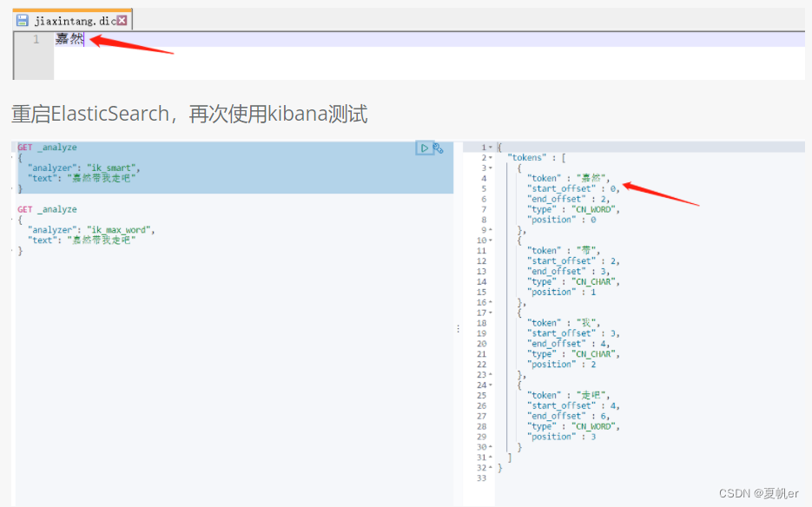Click the "position" : 3 line

coord(561,437)
